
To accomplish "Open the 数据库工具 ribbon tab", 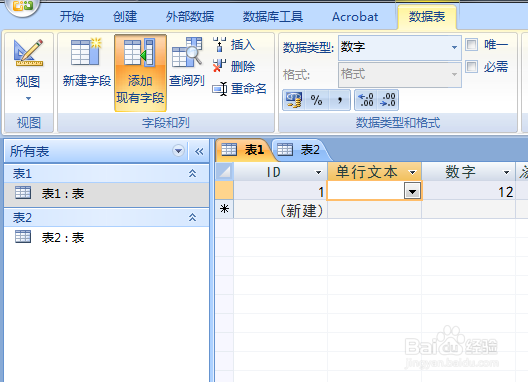I will point(273,17).
